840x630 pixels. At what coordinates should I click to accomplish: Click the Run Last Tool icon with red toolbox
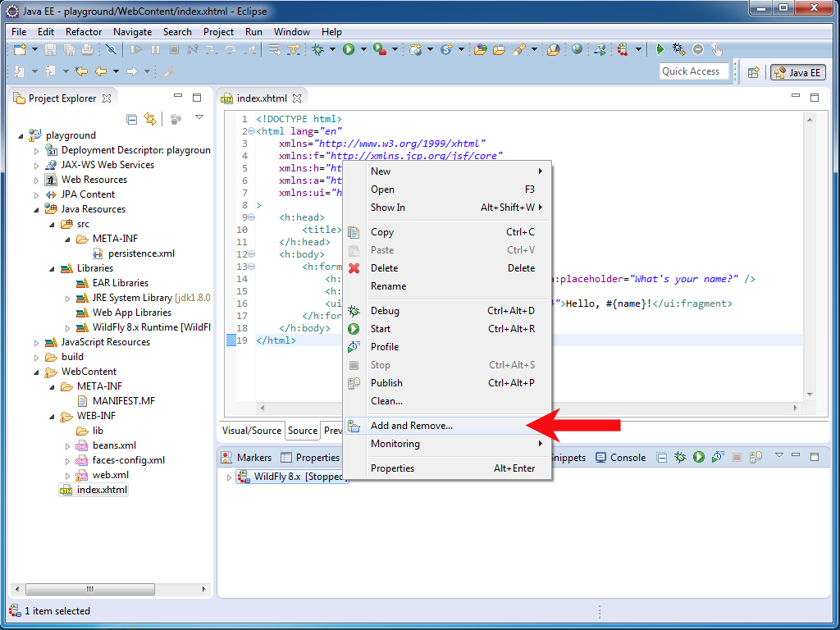[380, 50]
